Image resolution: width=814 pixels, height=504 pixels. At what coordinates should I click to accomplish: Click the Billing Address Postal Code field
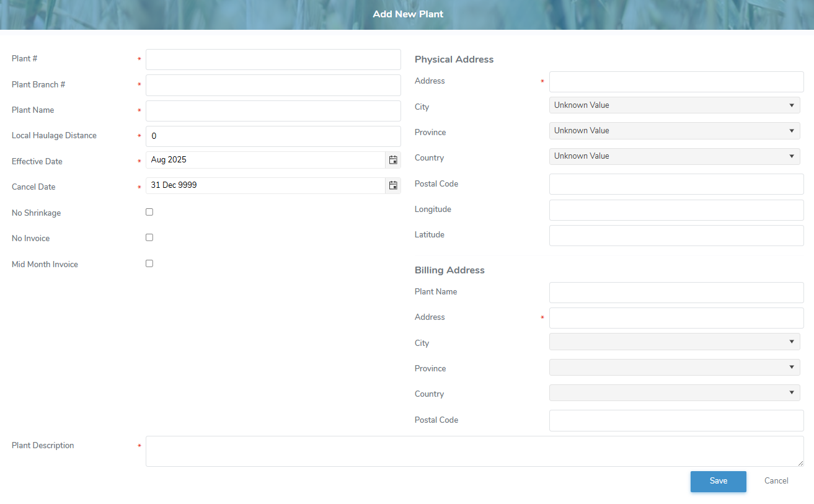click(x=676, y=420)
